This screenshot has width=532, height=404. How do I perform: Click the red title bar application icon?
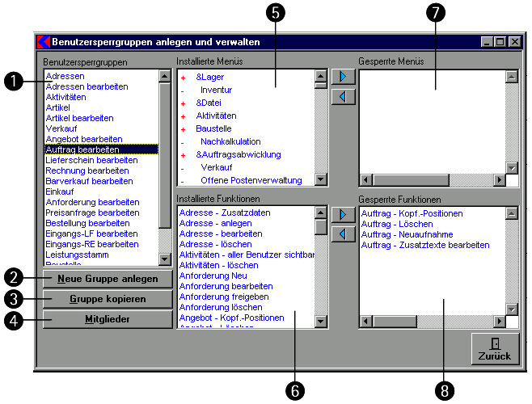[44, 41]
